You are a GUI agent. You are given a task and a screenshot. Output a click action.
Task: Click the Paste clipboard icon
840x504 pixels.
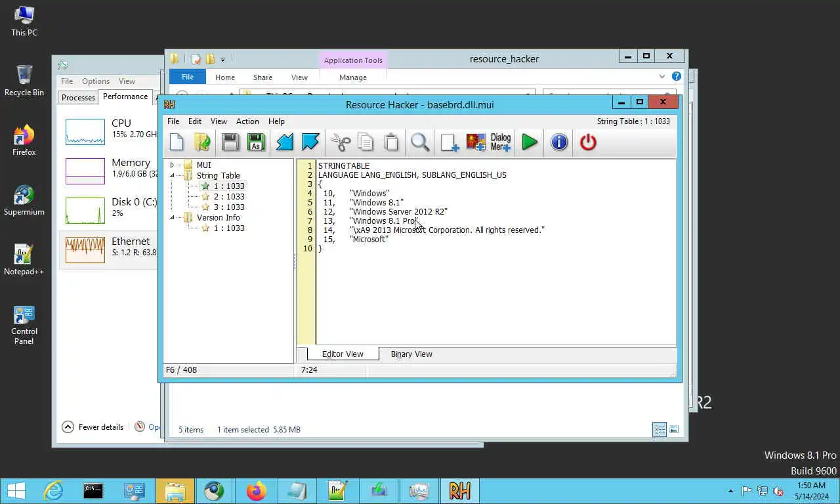(391, 142)
